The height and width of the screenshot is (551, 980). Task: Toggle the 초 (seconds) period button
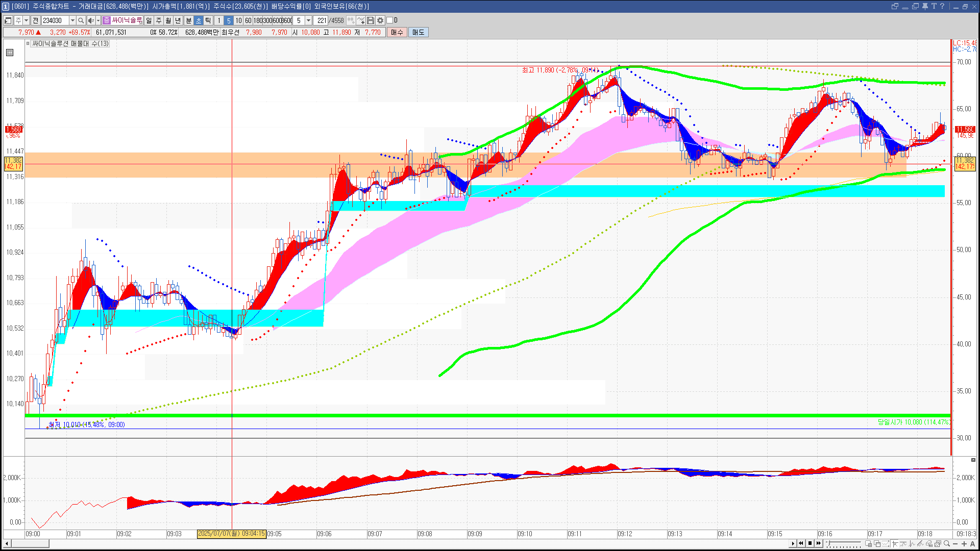199,20
